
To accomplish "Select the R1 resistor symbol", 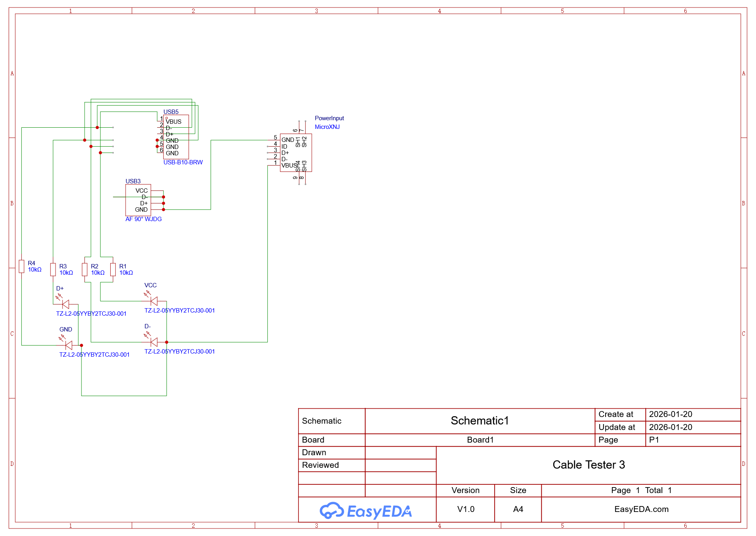I will tap(113, 270).
